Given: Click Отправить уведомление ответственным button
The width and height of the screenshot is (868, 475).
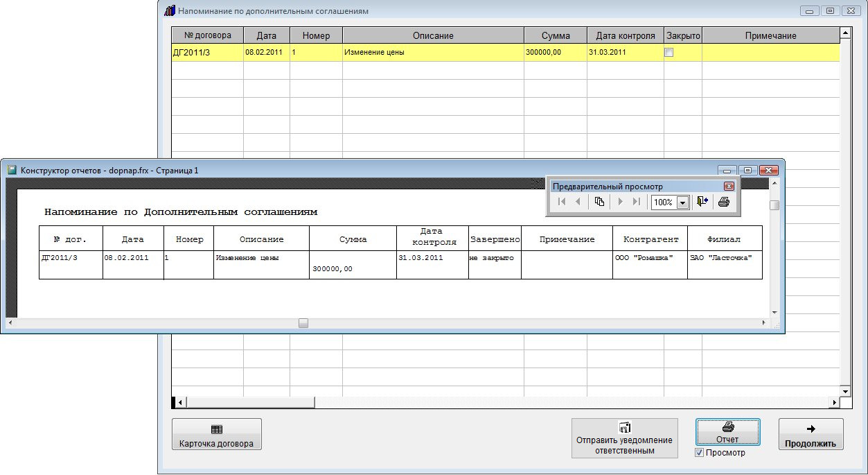Looking at the screenshot, I should (625, 438).
